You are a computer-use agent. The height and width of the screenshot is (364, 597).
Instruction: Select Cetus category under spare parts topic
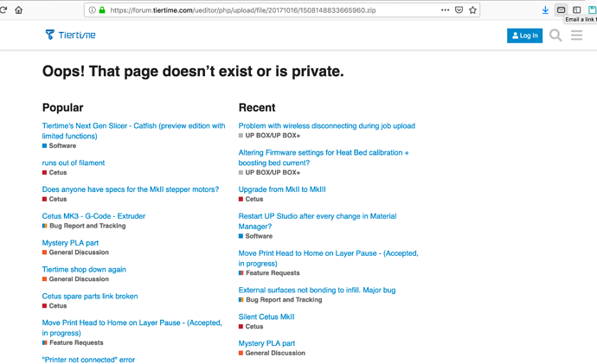[x=55, y=306]
